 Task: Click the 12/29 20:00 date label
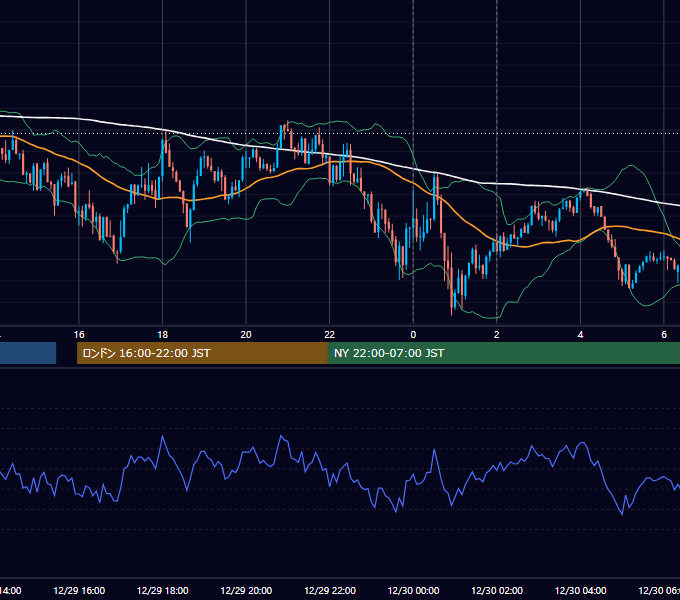coord(246,591)
